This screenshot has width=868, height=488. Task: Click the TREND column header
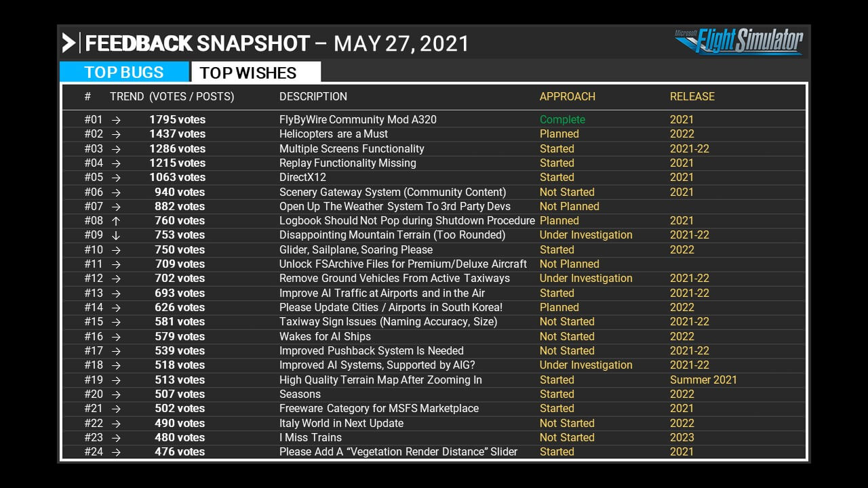[x=127, y=97]
